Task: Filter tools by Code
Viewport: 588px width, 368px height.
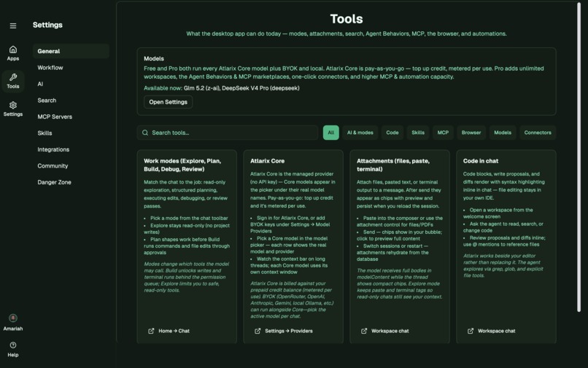Action: click(392, 133)
